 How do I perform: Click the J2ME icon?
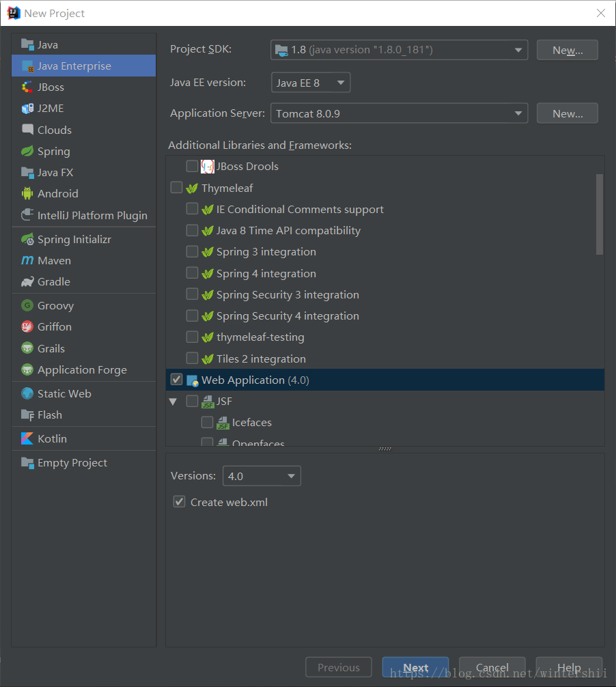(x=27, y=108)
